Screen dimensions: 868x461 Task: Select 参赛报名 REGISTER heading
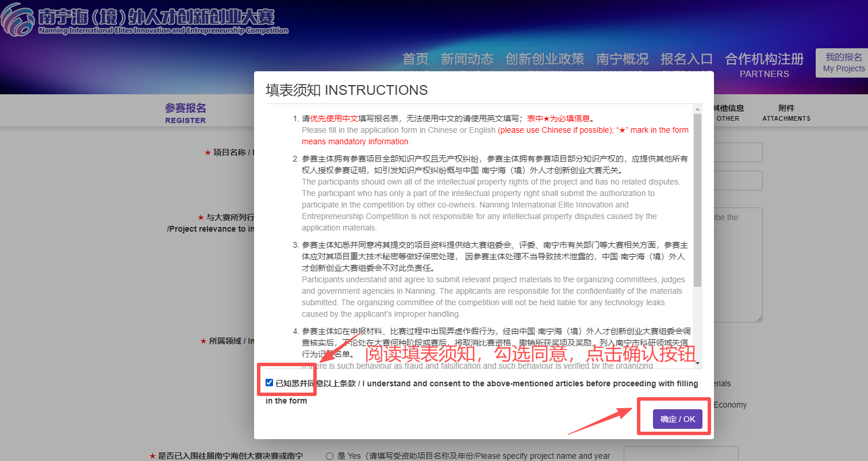click(185, 113)
